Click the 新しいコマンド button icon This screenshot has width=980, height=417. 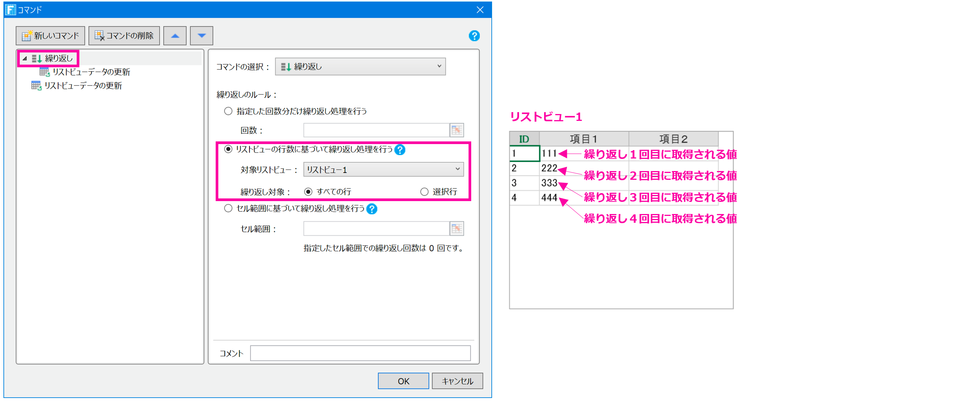[27, 35]
